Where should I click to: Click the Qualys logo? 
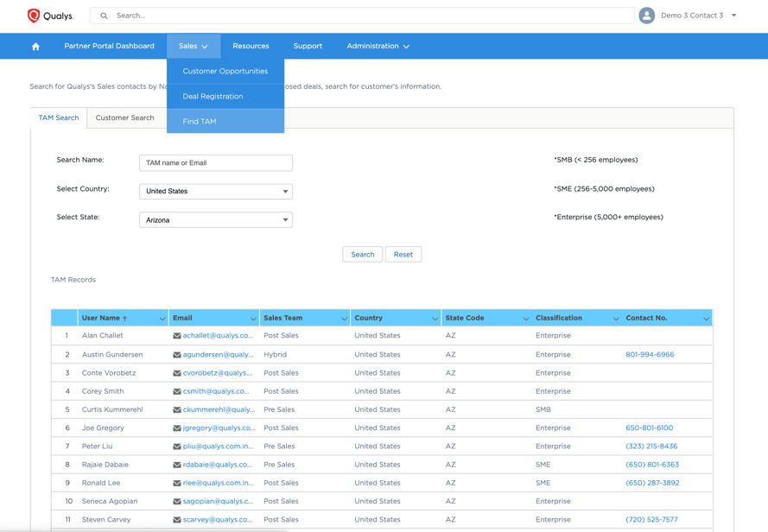tap(50, 16)
